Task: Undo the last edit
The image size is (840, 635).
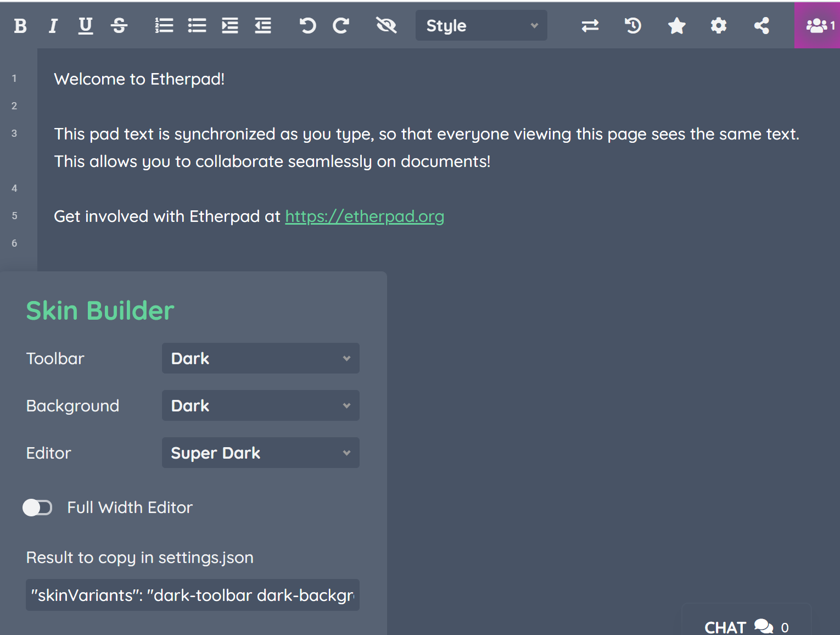Action: pos(307,25)
